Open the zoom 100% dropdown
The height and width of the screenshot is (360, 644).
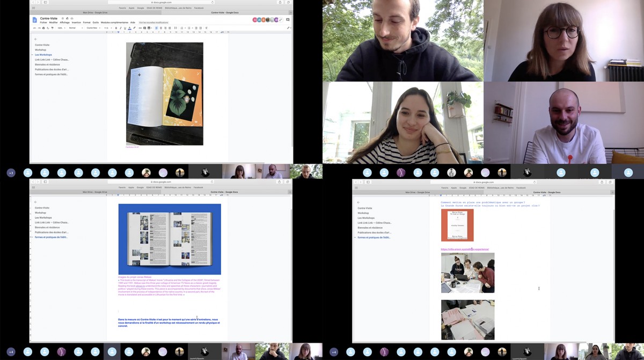coord(61,28)
